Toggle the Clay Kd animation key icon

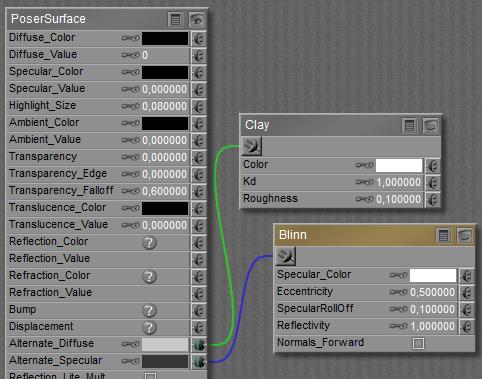[x=364, y=182]
